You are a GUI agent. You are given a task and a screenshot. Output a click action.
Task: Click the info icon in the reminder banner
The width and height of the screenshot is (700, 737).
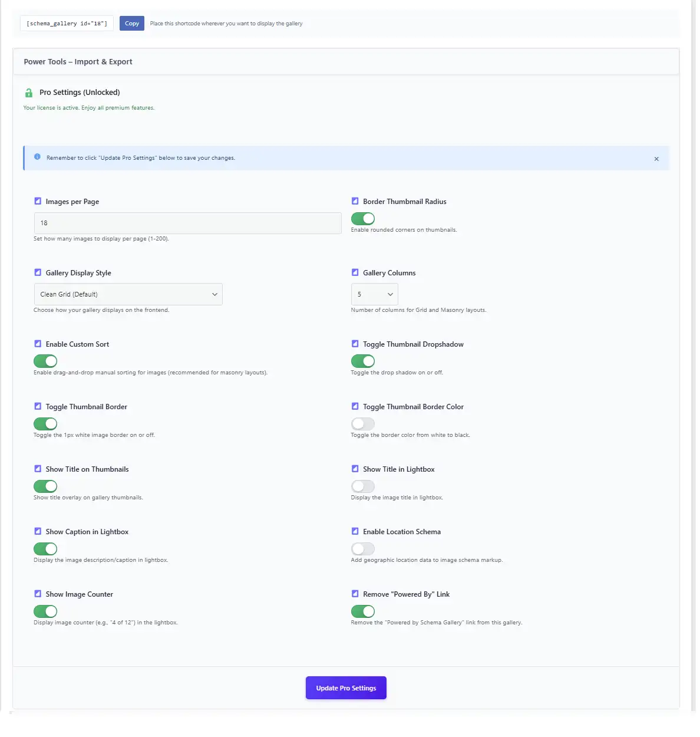tap(37, 157)
